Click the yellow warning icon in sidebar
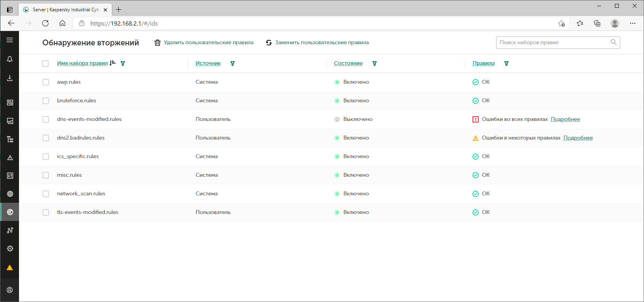 click(x=10, y=267)
